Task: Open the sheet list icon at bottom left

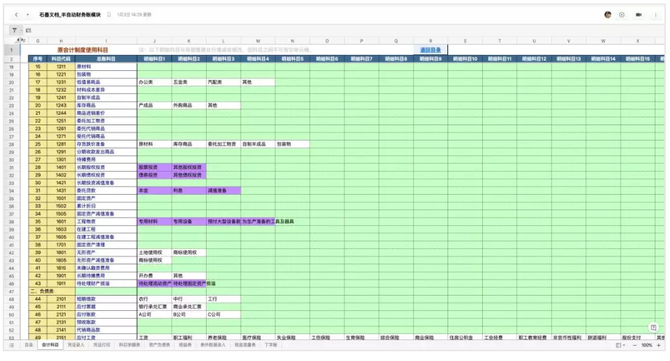Action: pyautogui.click(x=12, y=345)
